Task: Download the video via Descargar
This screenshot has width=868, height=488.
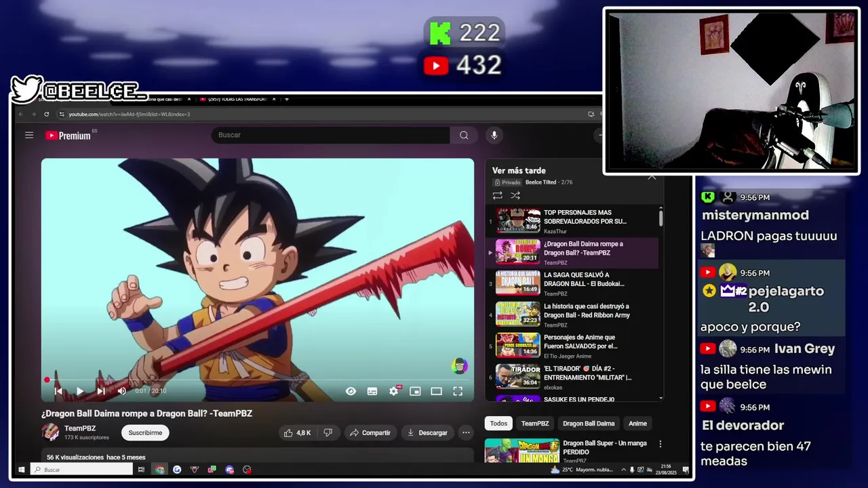Action: [427, 432]
